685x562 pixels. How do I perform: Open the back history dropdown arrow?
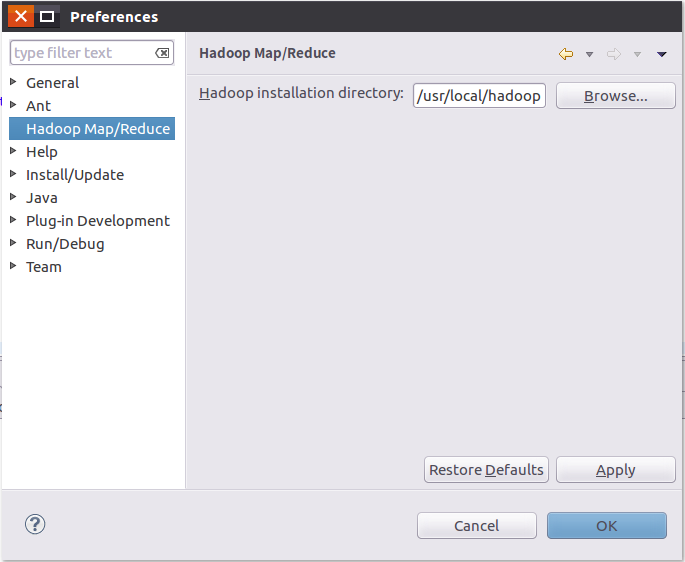589,54
